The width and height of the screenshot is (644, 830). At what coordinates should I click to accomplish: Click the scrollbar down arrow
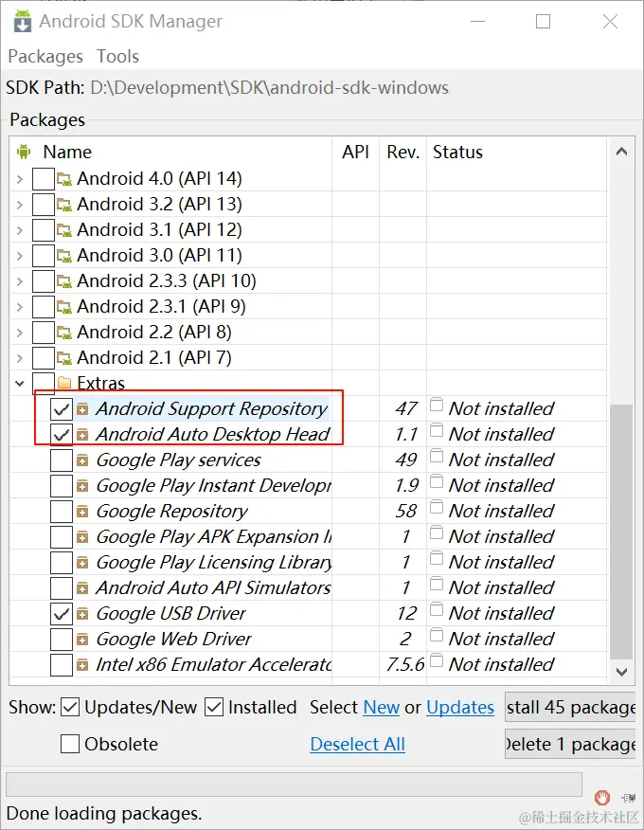point(622,672)
